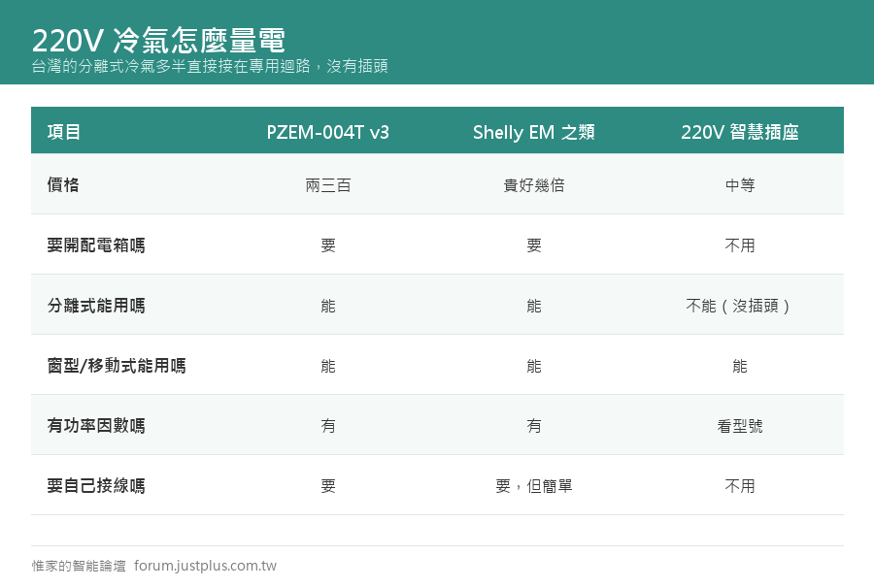Click the title '220V 冷氣怎麼量電'
874x588 pixels.
158,40
